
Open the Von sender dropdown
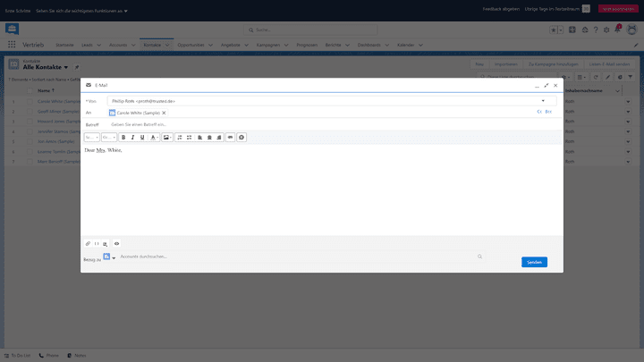pyautogui.click(x=542, y=101)
